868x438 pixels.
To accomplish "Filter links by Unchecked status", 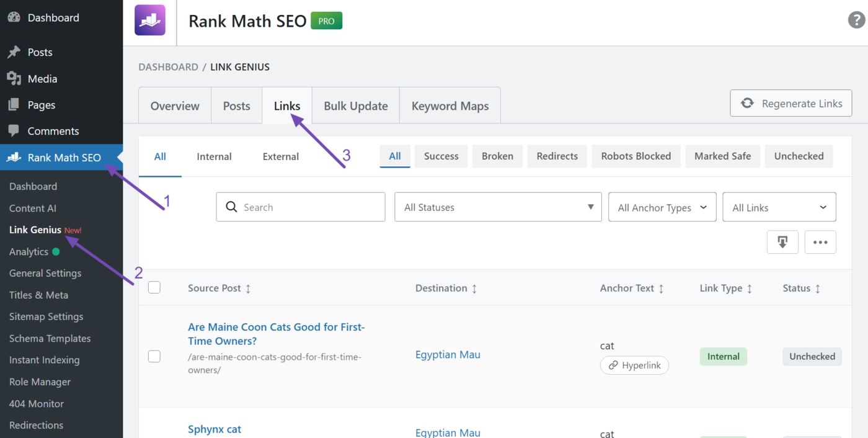I will (799, 156).
